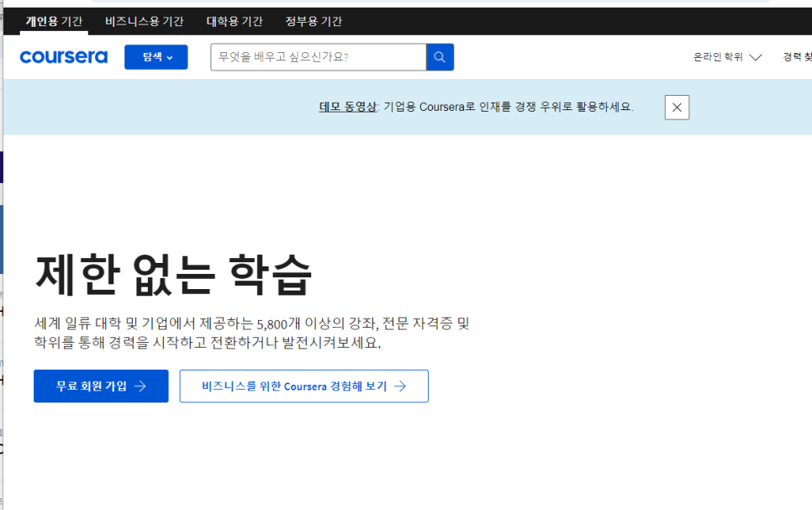Open the 데모 동영상 link
Screen dimensions: 812x510
coord(347,107)
